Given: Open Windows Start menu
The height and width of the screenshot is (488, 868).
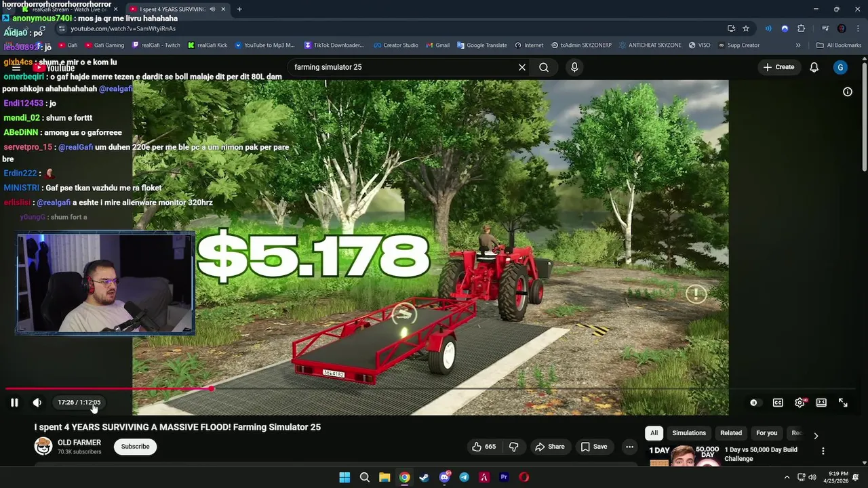Looking at the screenshot, I should point(344,477).
